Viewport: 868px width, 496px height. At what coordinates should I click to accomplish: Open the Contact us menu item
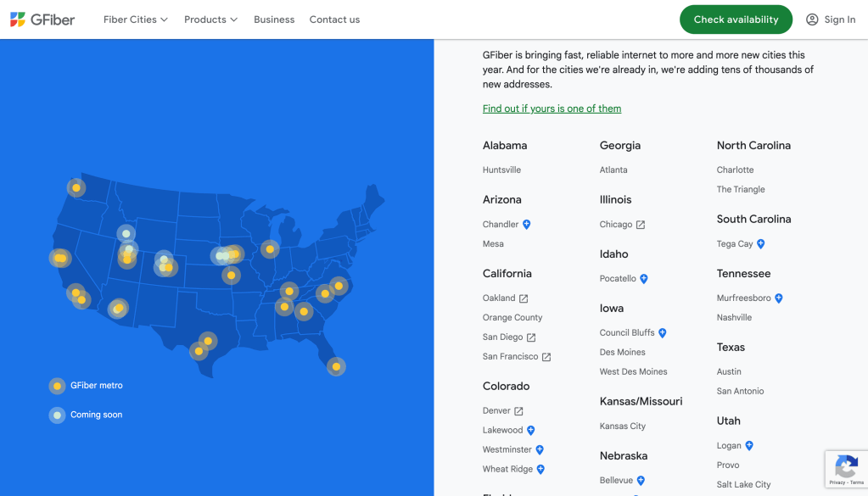[334, 20]
